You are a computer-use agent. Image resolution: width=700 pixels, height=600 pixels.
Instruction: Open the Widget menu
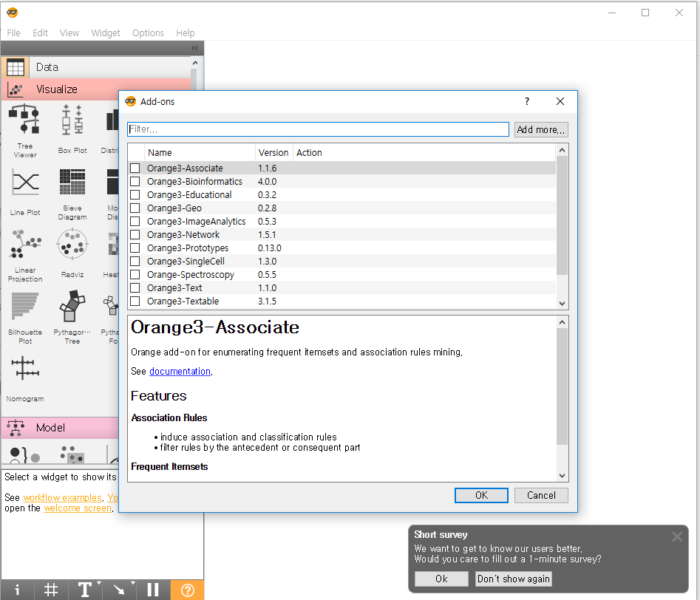(106, 33)
